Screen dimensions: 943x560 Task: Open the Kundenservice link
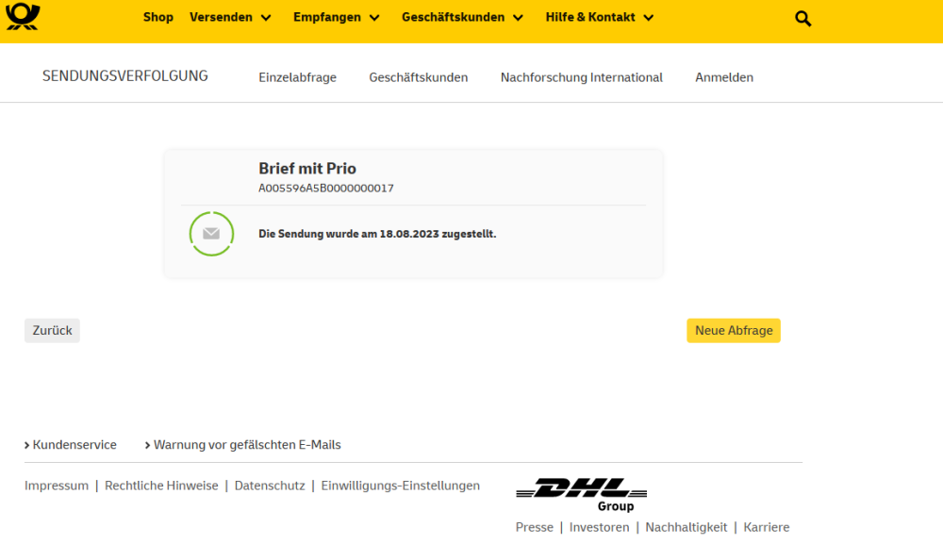[x=74, y=445]
